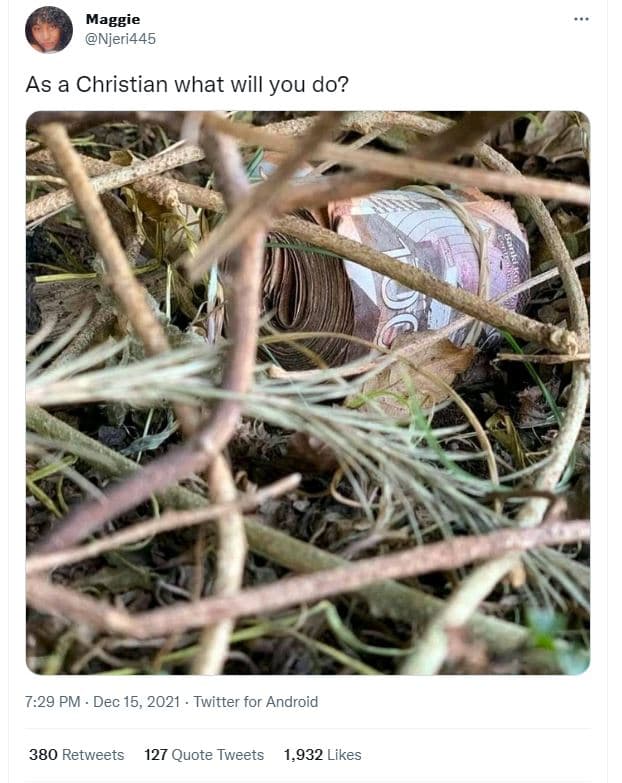Screen dimensions: 622x783
Task: View the 380 Retweets list
Action: (76, 755)
